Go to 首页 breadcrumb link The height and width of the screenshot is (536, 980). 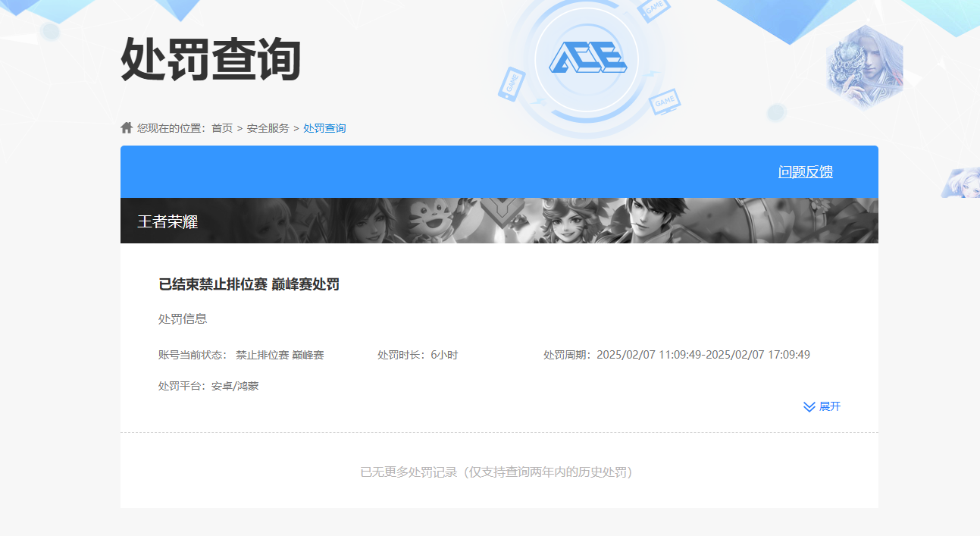[x=222, y=128]
